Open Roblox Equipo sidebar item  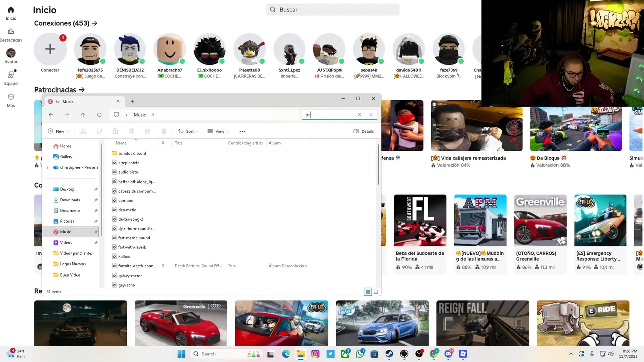coord(11,78)
